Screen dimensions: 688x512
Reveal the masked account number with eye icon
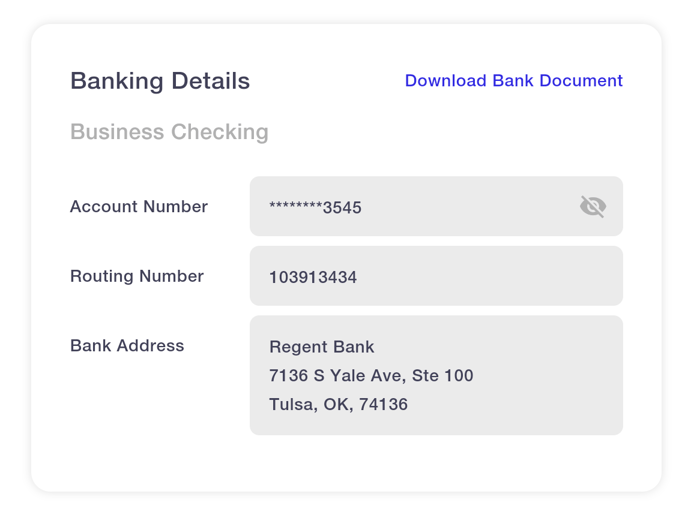click(x=593, y=206)
